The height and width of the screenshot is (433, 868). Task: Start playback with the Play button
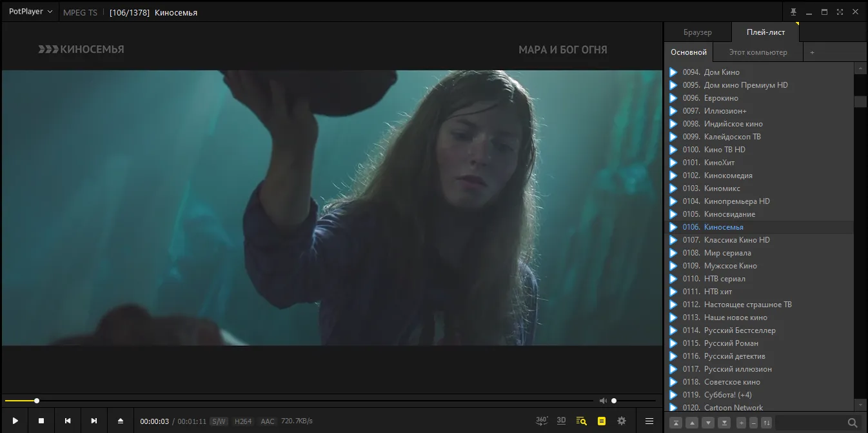15,421
